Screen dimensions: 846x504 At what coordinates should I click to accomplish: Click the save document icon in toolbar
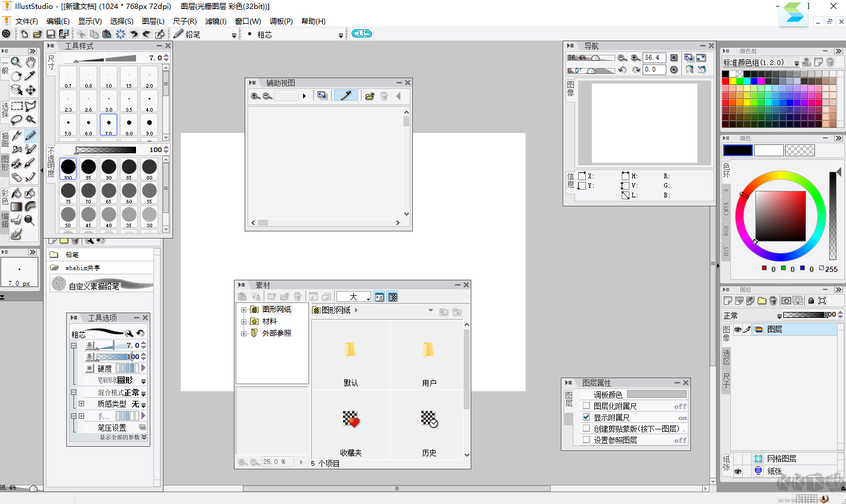tap(51, 35)
